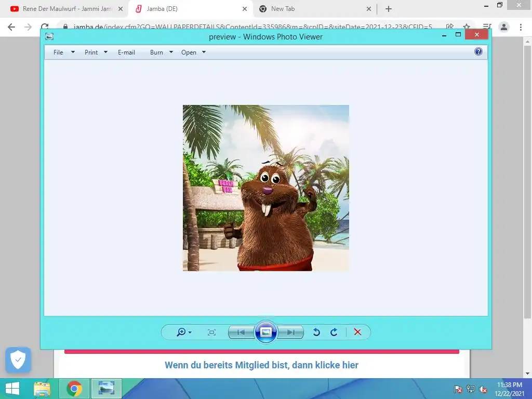The width and height of the screenshot is (532, 399).
Task: Expand the Open dropdown arrow
Action: 204,52
